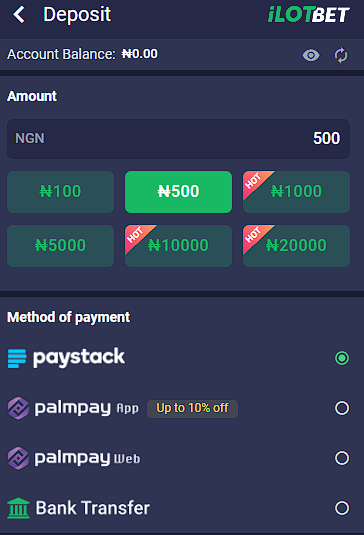The width and height of the screenshot is (364, 535).
Task: Click the iLOTBET logo
Action: click(309, 15)
